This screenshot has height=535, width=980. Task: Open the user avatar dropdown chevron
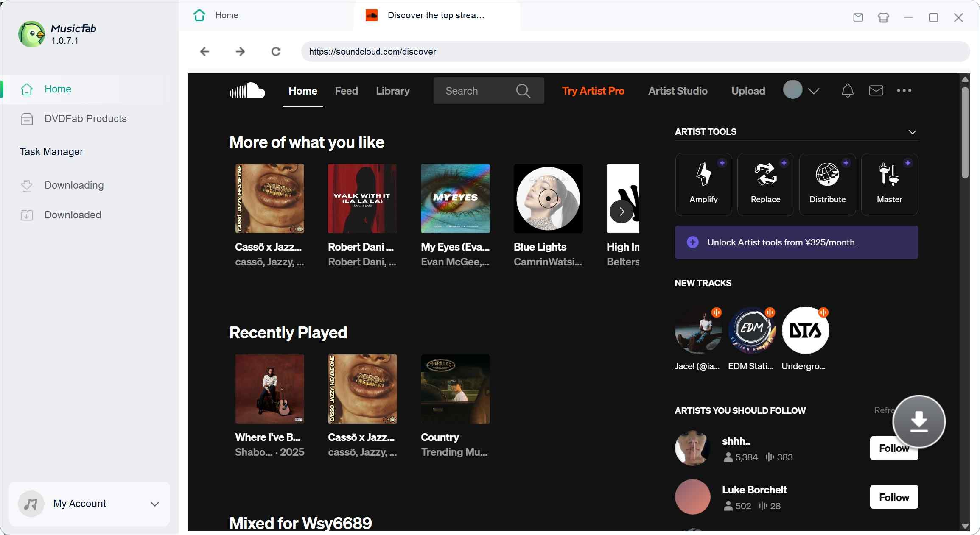(x=813, y=91)
